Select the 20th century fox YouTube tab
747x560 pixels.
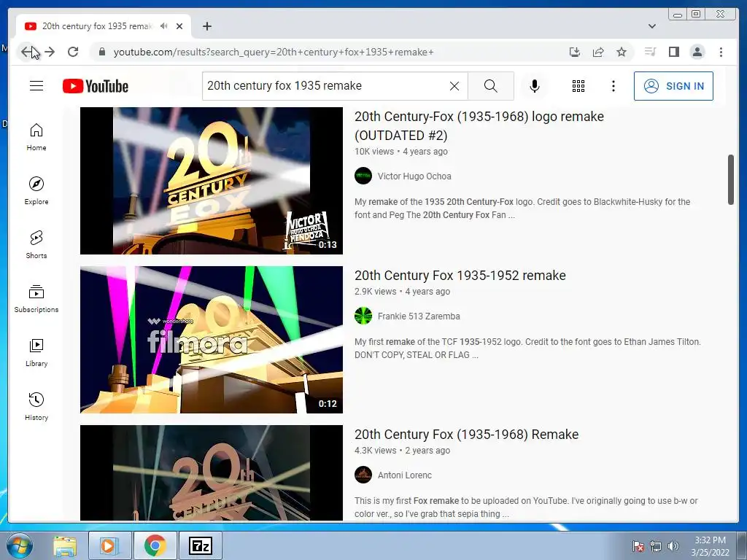[97, 26]
